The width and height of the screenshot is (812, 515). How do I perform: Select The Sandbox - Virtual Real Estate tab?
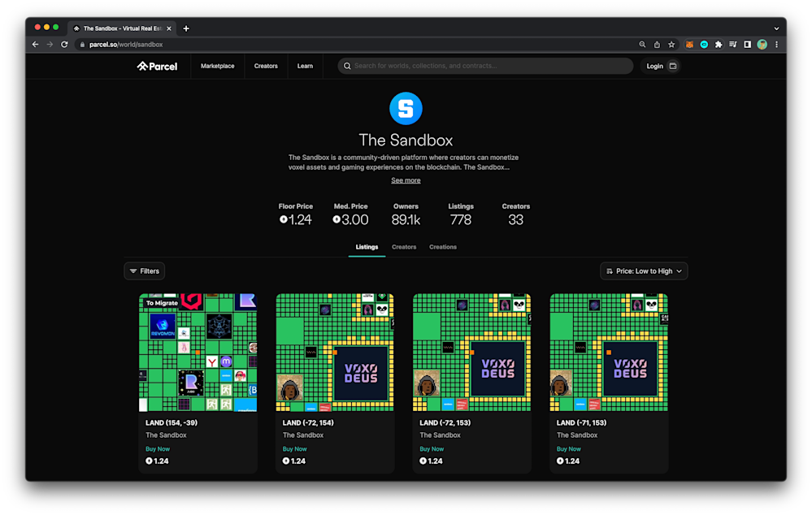coord(122,28)
